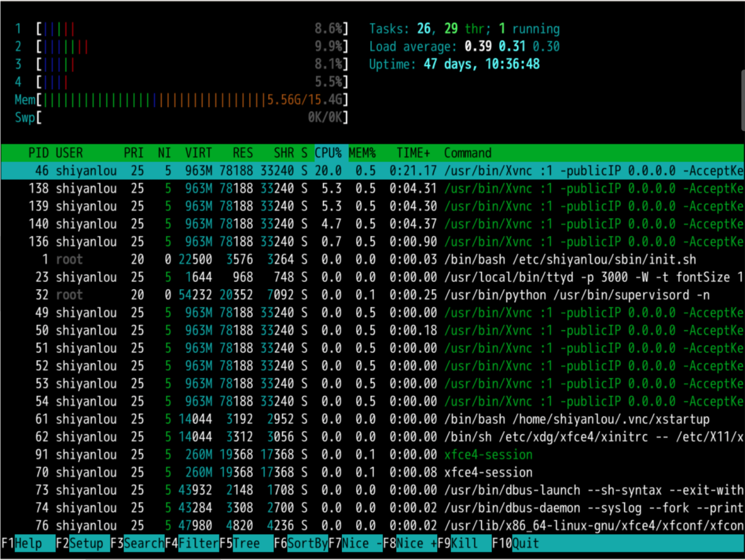This screenshot has width=745, height=560.
Task: Select the init.sh bash process row
Action: [x=372, y=259]
